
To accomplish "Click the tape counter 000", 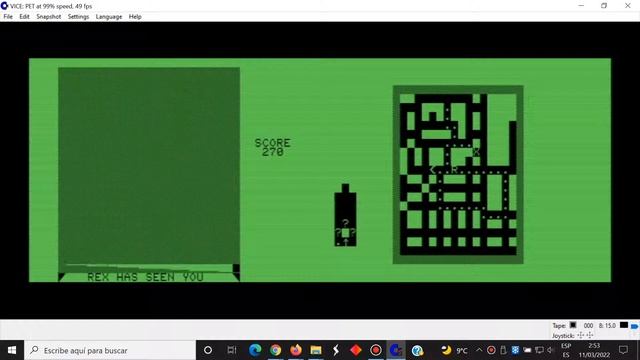I will (588, 326).
